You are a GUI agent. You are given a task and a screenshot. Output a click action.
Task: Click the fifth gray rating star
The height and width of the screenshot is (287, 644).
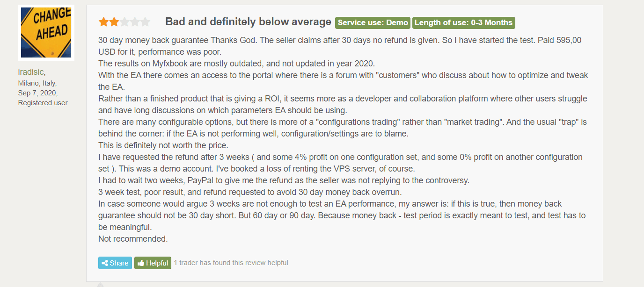point(145,22)
